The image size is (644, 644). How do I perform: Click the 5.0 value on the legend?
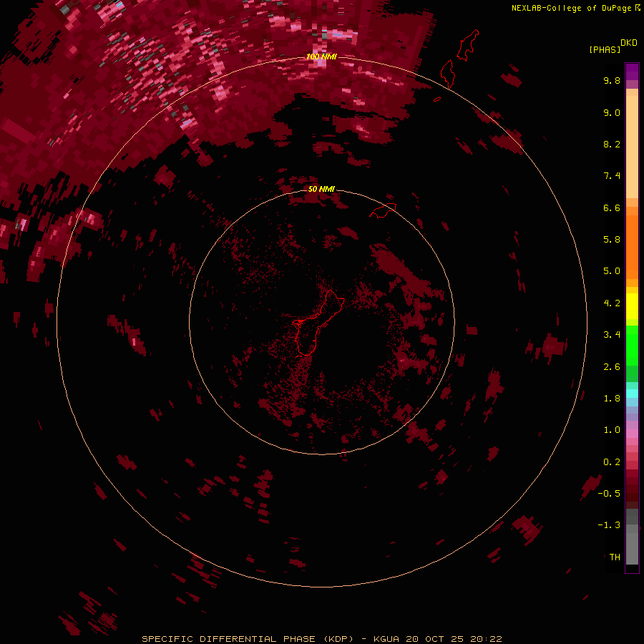pyautogui.click(x=612, y=271)
